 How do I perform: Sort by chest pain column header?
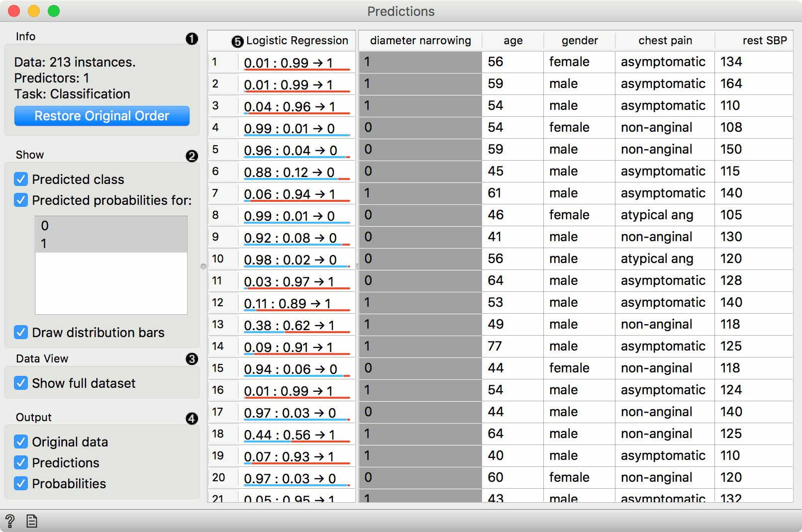(x=665, y=41)
